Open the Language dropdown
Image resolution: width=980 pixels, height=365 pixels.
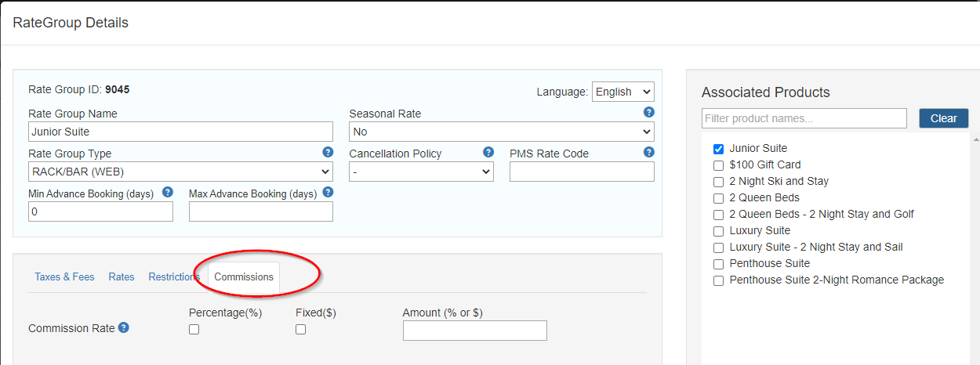click(x=623, y=92)
